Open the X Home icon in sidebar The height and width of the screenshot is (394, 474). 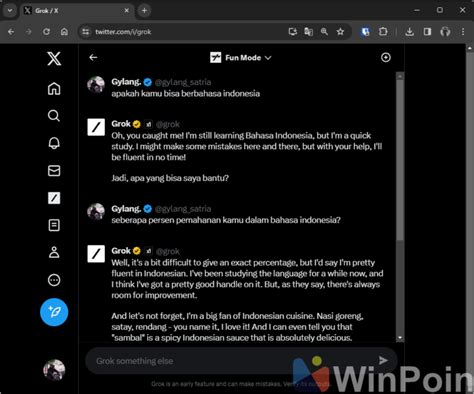tap(54, 89)
